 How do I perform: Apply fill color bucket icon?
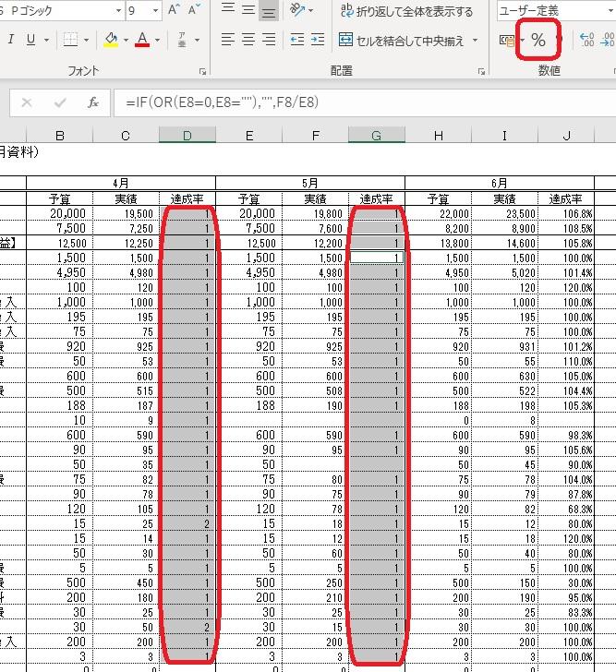point(111,41)
